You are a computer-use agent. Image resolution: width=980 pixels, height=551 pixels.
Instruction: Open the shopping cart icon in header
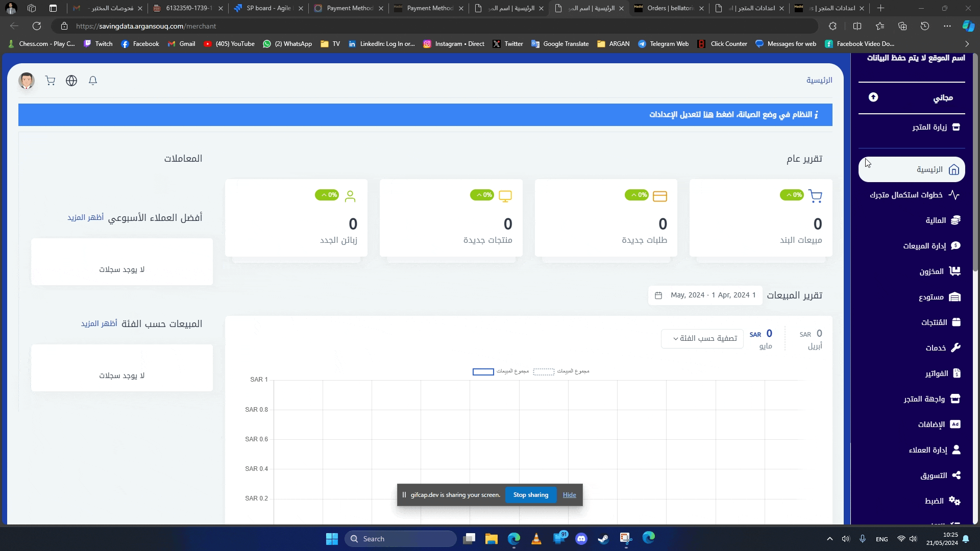click(x=50, y=81)
